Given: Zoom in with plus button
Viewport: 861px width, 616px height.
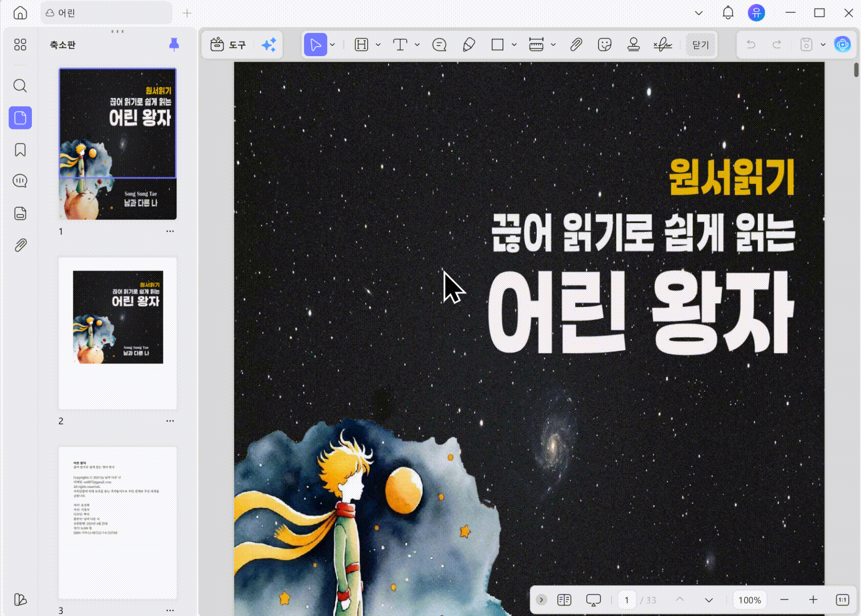Looking at the screenshot, I should (x=813, y=600).
